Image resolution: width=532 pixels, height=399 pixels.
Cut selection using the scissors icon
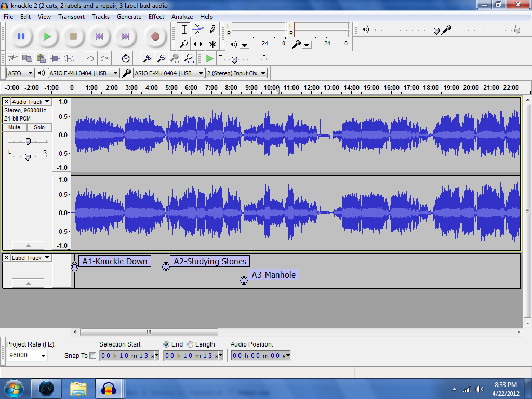pos(12,58)
